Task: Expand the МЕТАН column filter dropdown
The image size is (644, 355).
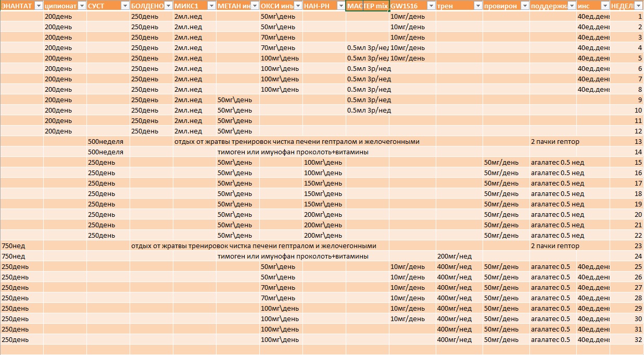Action: point(255,6)
